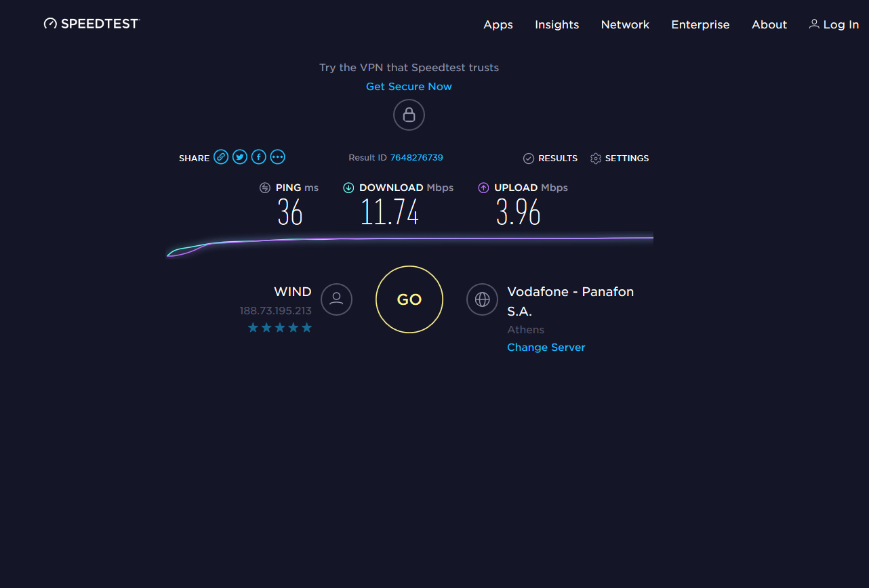Click Change Server link
Screen dimensions: 869x588
click(x=546, y=348)
